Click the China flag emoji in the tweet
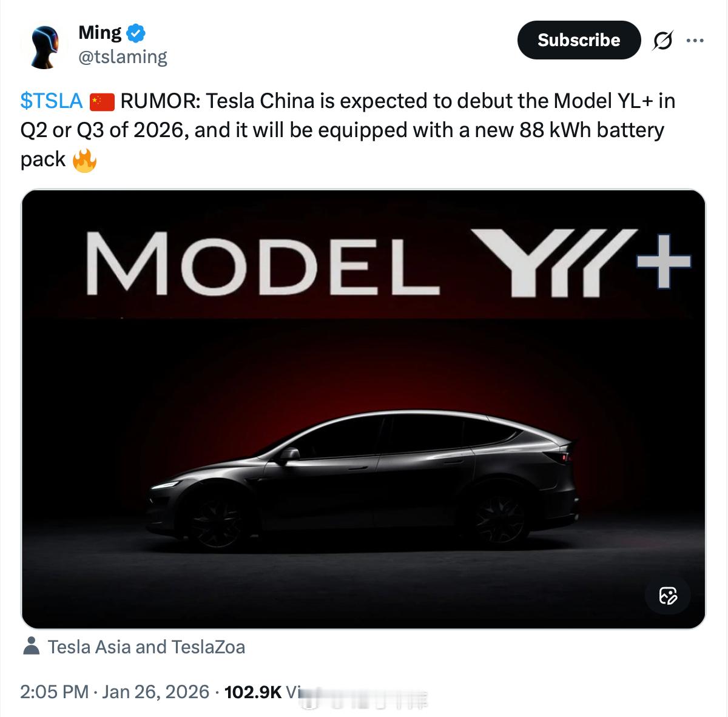 (x=102, y=100)
